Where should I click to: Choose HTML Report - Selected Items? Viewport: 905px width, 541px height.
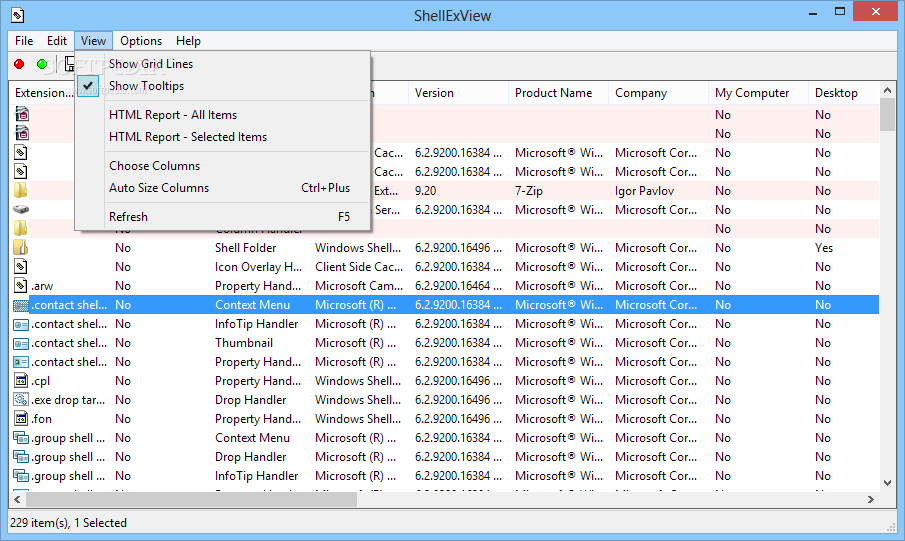pos(222,137)
